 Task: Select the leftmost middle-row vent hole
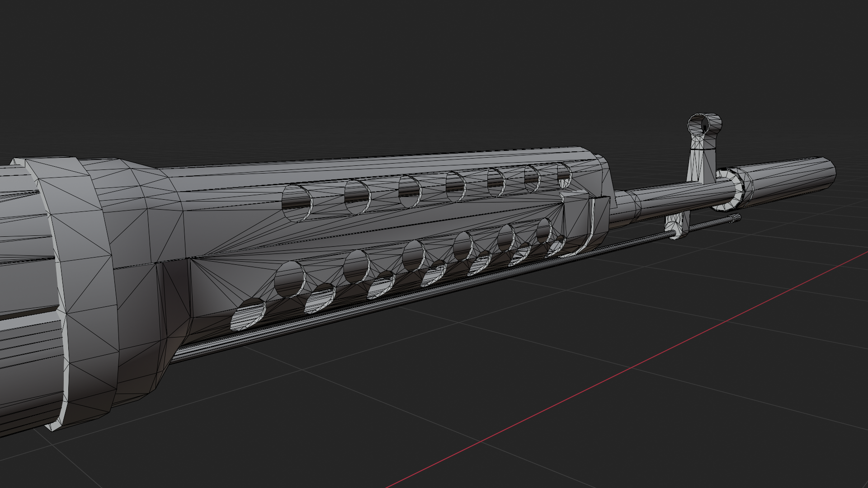tap(290, 279)
